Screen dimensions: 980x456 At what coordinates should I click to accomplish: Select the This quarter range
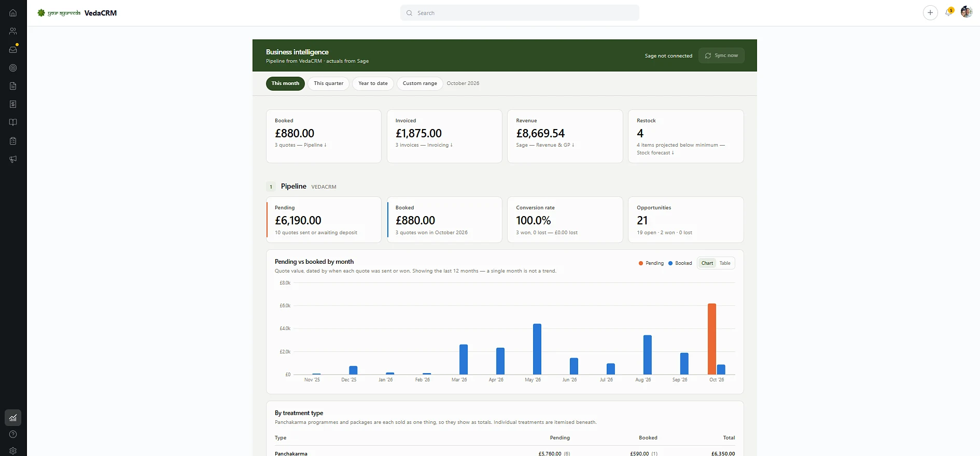[328, 83]
